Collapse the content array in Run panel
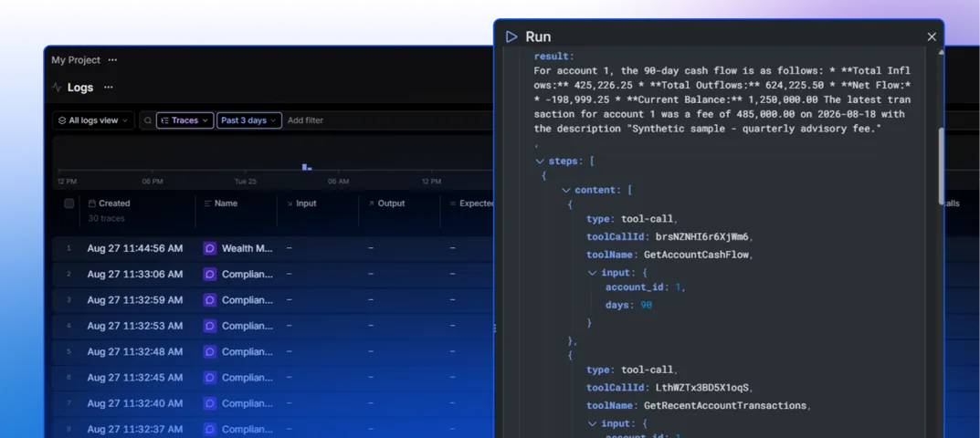 coord(566,190)
